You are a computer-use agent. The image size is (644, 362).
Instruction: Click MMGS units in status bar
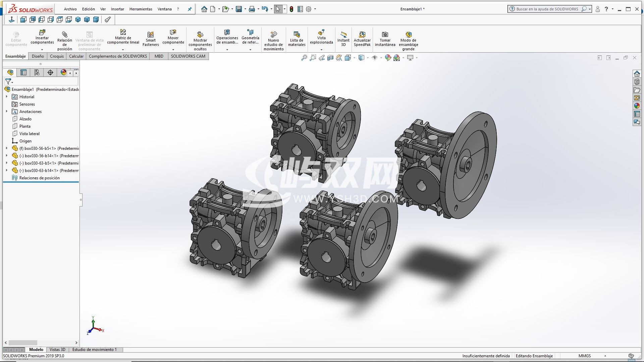pyautogui.click(x=585, y=356)
